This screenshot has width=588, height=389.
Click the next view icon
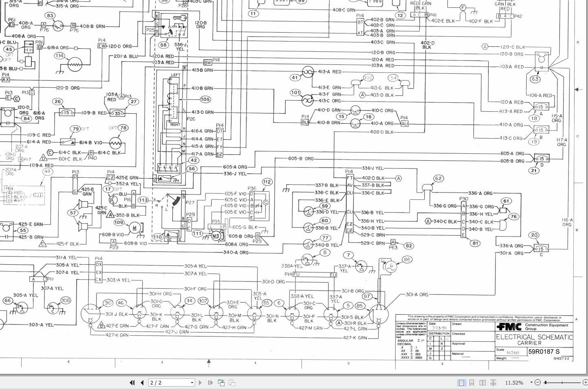pyautogui.click(x=231, y=382)
